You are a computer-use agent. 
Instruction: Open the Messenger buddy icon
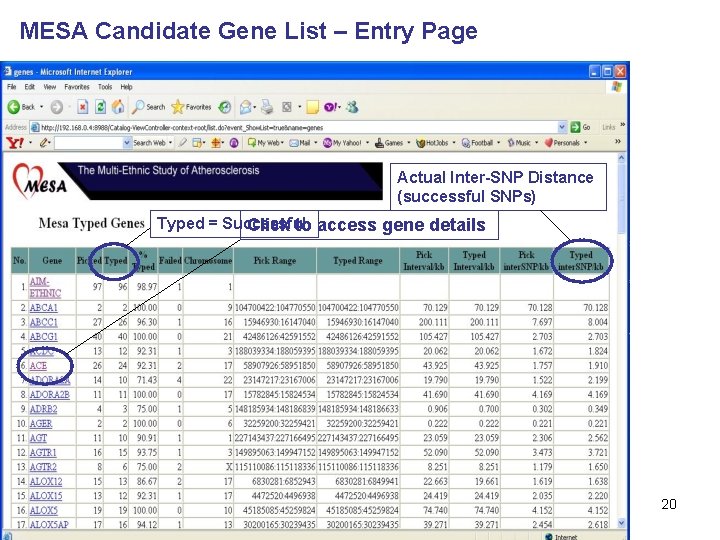[352, 107]
